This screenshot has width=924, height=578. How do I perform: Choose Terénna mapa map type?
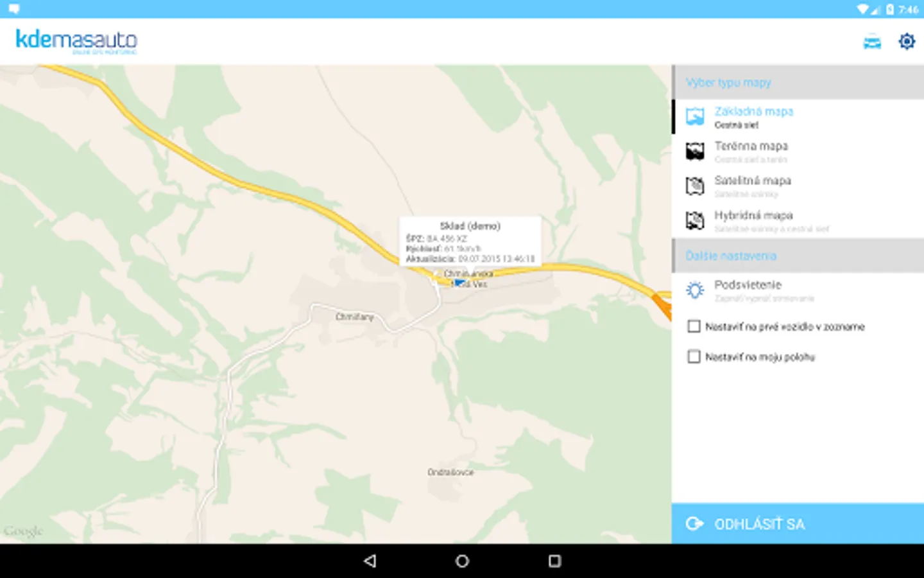click(798, 152)
